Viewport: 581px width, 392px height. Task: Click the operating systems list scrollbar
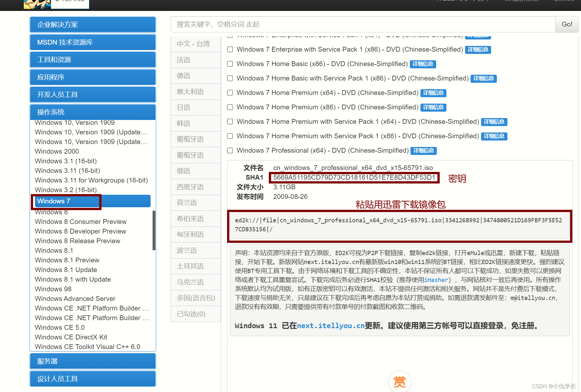coord(154,230)
